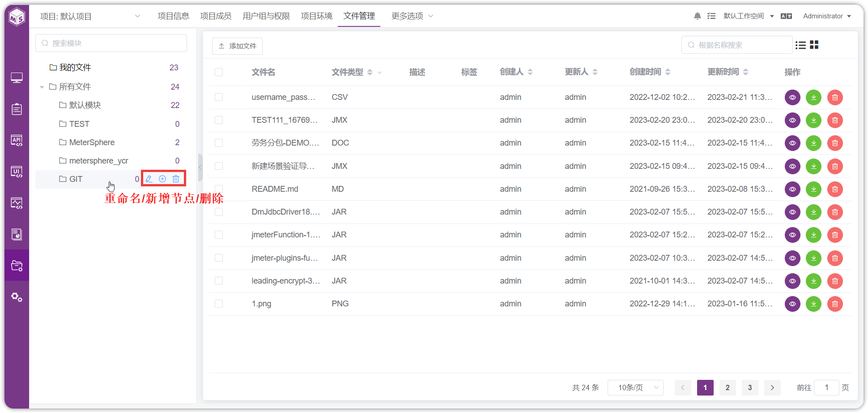Check the jmeterFunction-1 row checkbox
The image size is (868, 413).
[x=219, y=235]
